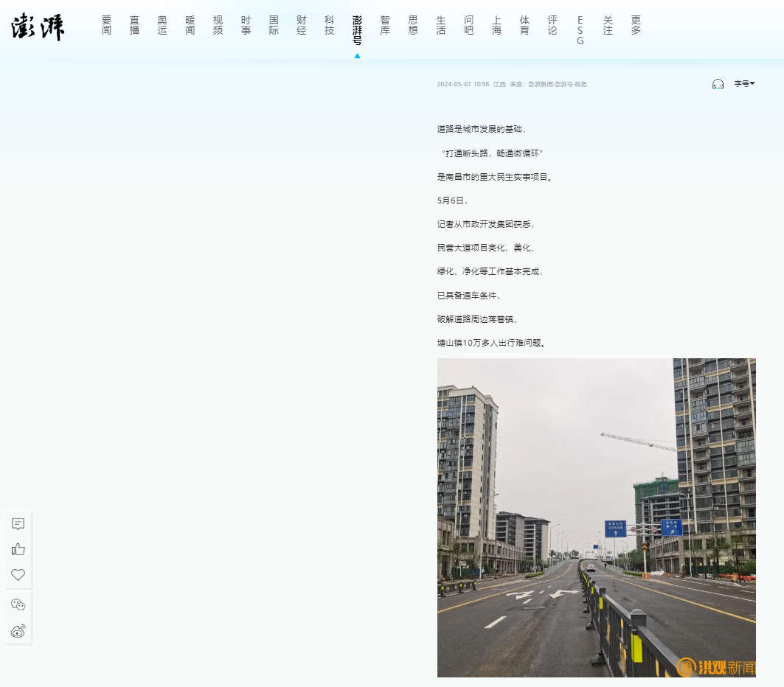Open the 要闻 navigation tab
Viewport: 784px width, 687px height.
[107, 25]
